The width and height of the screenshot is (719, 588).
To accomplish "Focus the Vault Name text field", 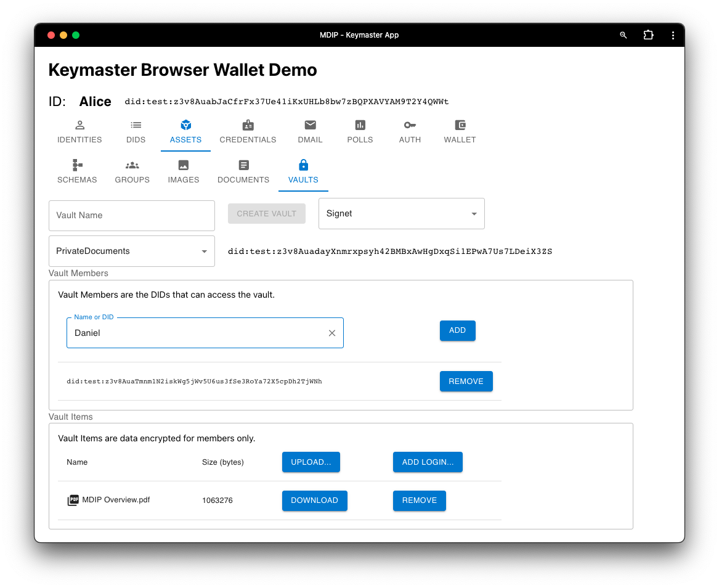I will [132, 216].
